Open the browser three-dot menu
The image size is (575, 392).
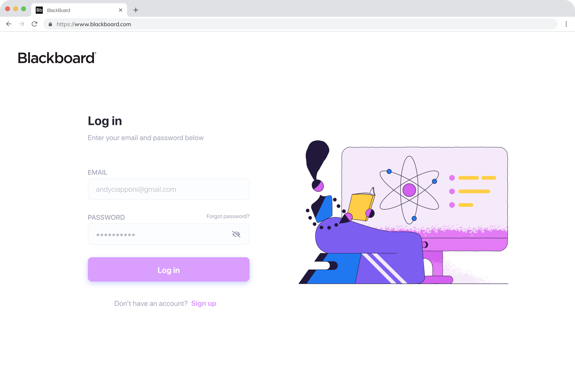click(566, 24)
